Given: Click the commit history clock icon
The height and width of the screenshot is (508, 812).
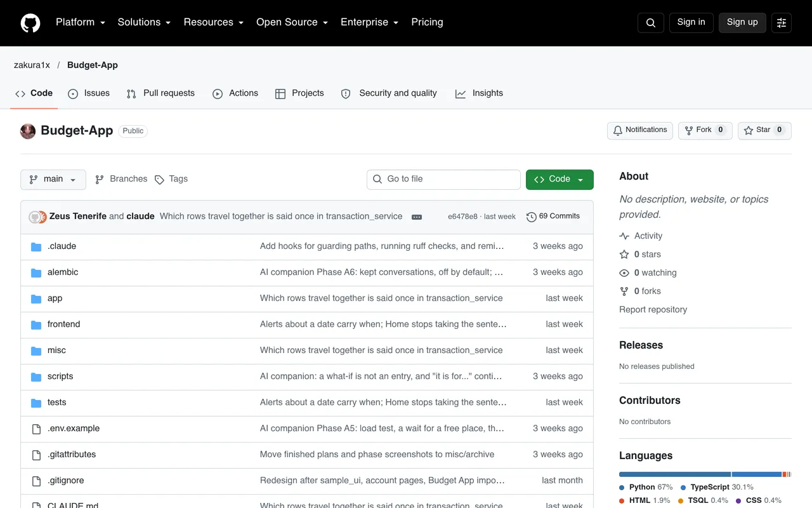Looking at the screenshot, I should pyautogui.click(x=532, y=217).
